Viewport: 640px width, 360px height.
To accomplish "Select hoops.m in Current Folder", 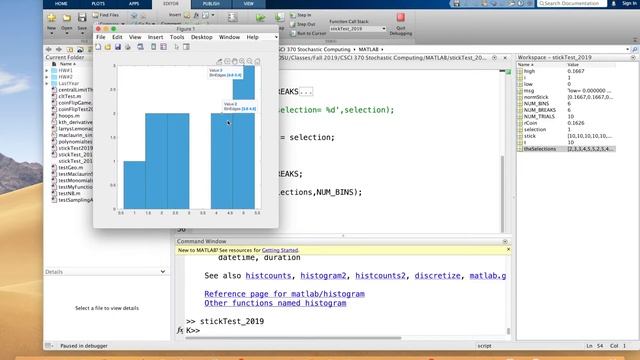I will click(69, 116).
